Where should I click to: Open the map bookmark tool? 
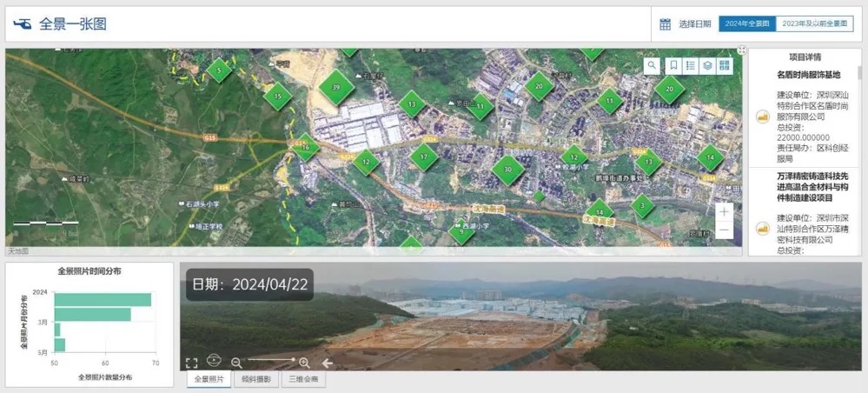673,66
